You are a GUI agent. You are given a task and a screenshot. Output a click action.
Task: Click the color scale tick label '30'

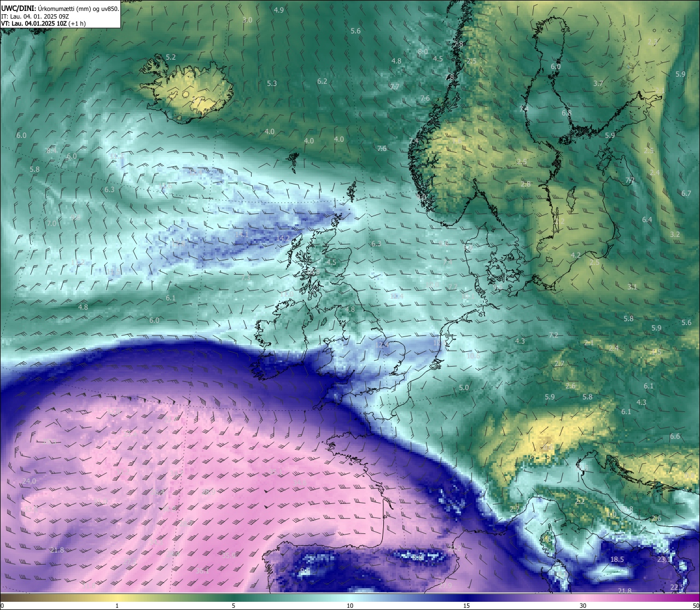583,606
